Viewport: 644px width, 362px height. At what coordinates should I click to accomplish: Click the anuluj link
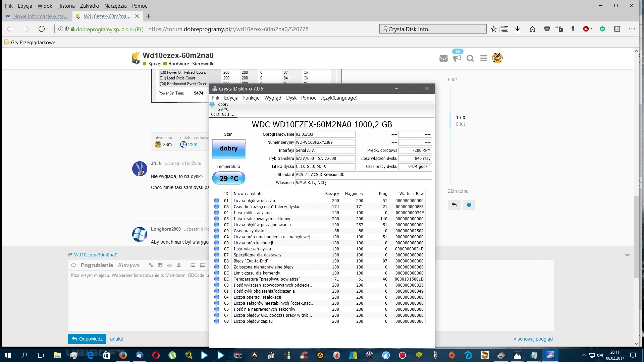click(x=116, y=339)
